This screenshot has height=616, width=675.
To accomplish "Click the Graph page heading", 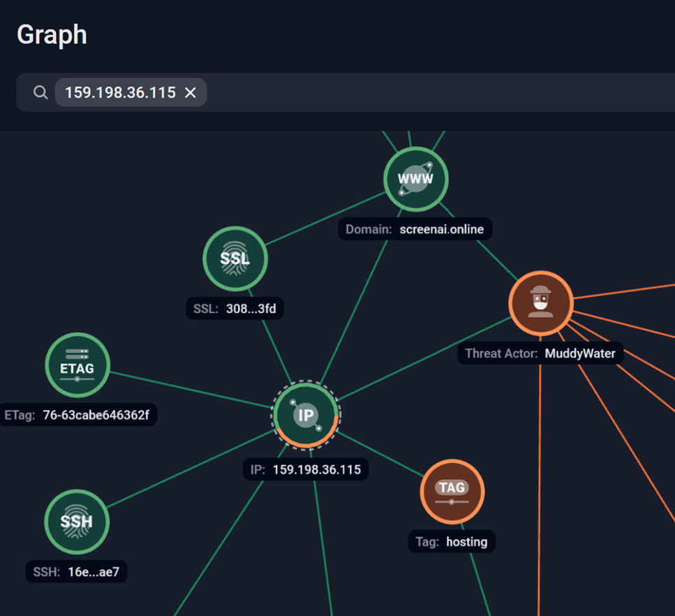I will click(x=52, y=34).
